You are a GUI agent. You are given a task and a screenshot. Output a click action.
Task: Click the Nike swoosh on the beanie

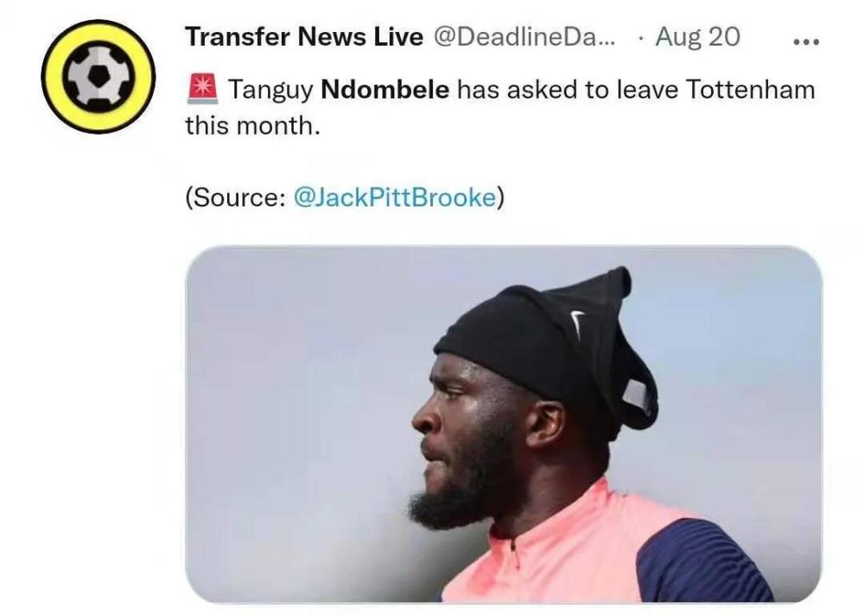pos(576,324)
